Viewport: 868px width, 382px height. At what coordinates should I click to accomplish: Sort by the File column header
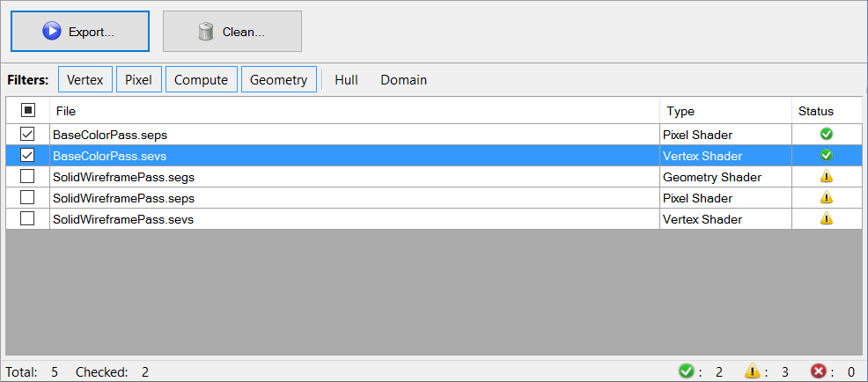[x=354, y=111]
